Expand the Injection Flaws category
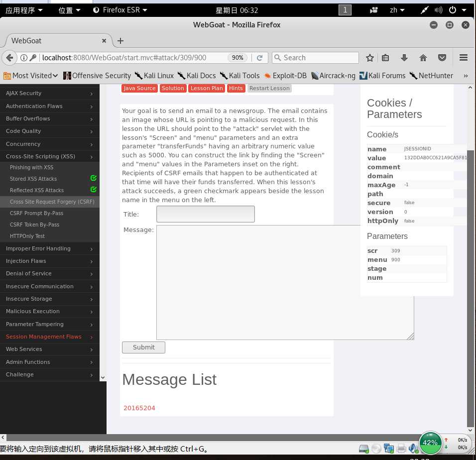The height and width of the screenshot is (460, 476). 50,261
